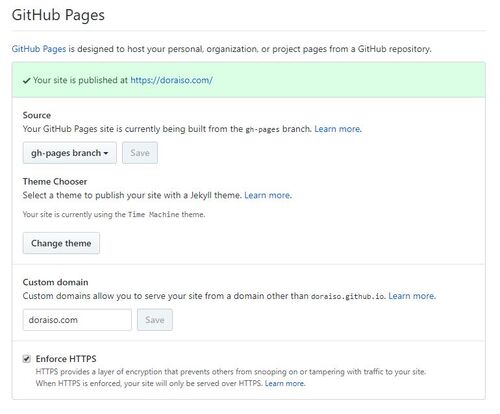
Task: Focus the doraiso.com custom domain field
Action: pyautogui.click(x=77, y=320)
